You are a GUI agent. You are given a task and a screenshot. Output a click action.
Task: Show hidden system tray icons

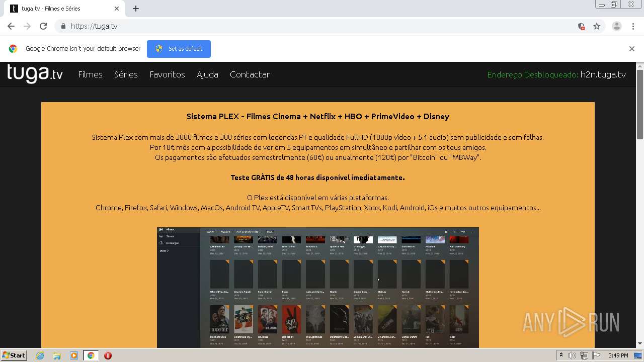pyautogui.click(x=561, y=355)
